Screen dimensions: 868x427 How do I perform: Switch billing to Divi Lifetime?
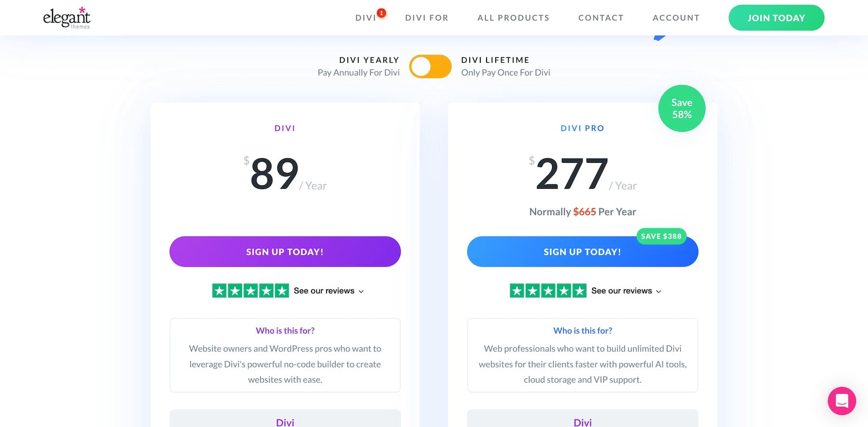(x=430, y=66)
